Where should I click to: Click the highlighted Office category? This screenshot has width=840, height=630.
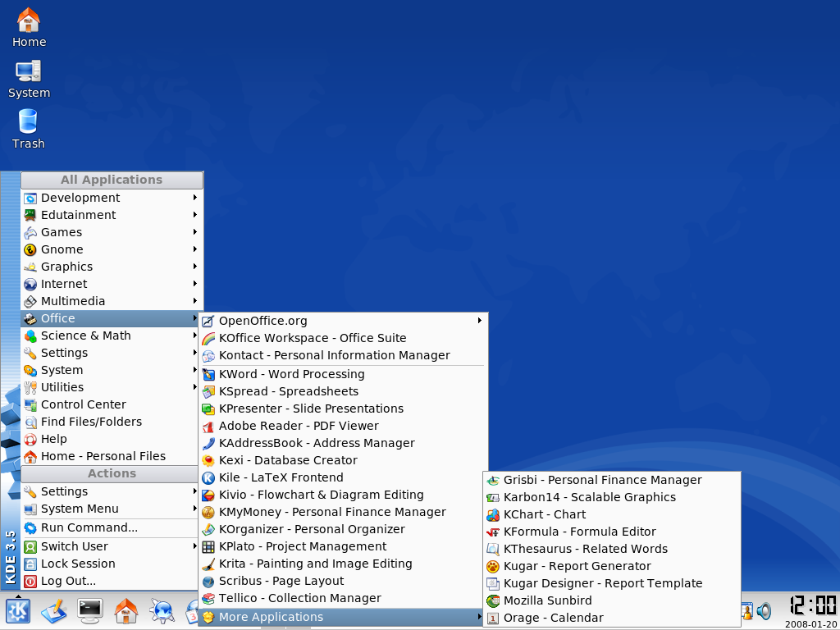point(111,318)
